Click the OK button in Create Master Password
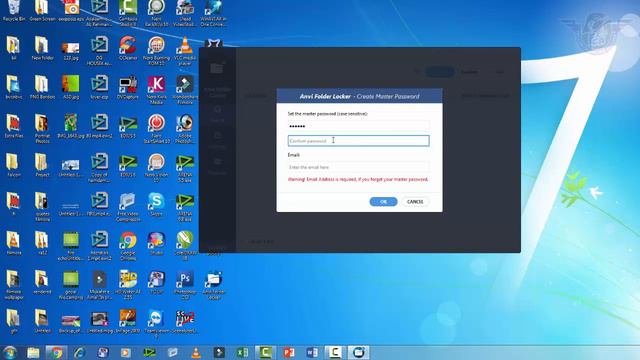This screenshot has height=360, width=640. click(x=383, y=202)
